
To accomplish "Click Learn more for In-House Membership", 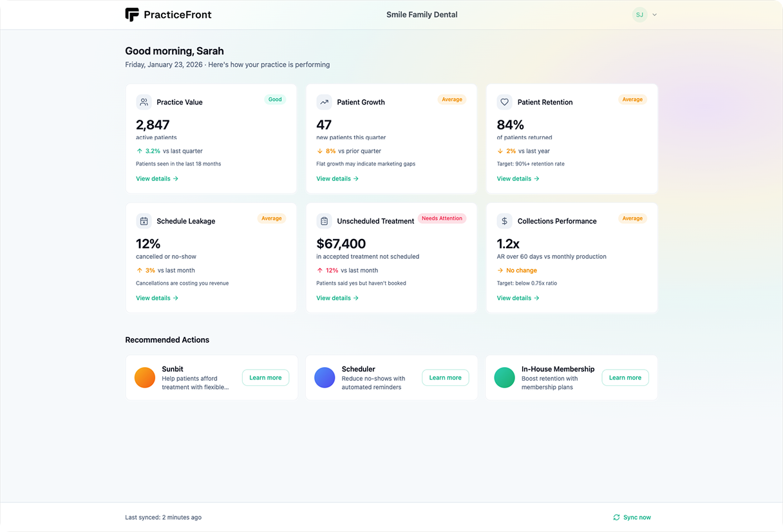I will coord(625,377).
